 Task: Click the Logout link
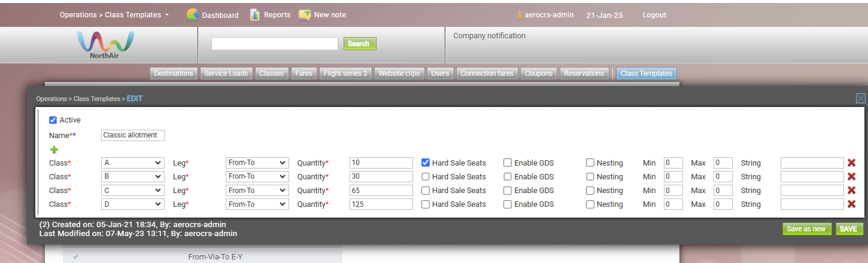pos(654,15)
